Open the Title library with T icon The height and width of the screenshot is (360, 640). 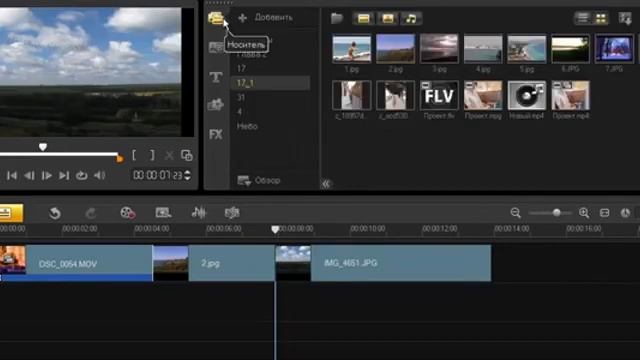pyautogui.click(x=216, y=77)
